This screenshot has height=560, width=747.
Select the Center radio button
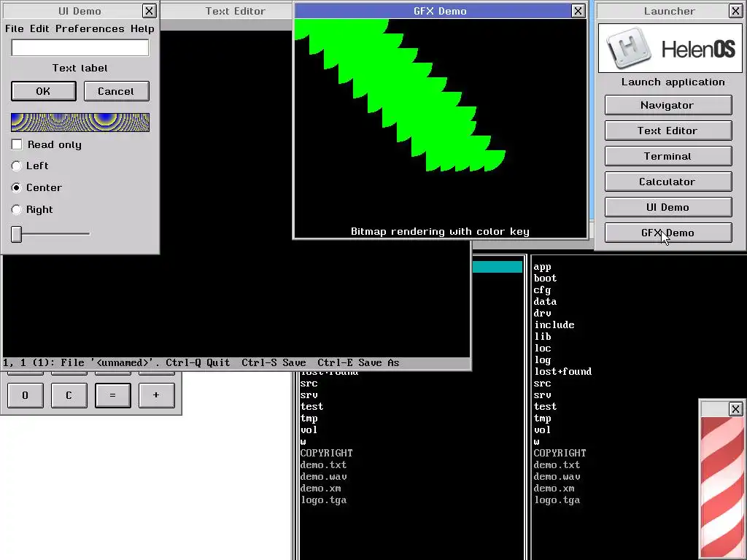click(x=17, y=187)
